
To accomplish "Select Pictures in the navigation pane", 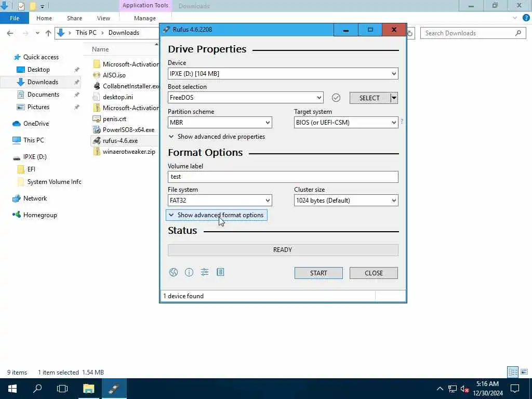I will (38, 107).
